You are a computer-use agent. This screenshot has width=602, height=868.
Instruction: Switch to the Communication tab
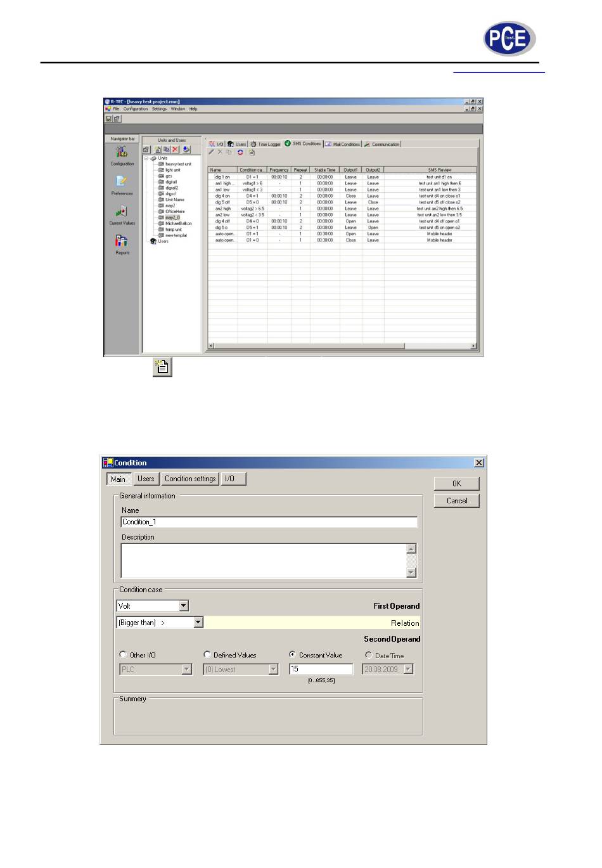click(381, 145)
